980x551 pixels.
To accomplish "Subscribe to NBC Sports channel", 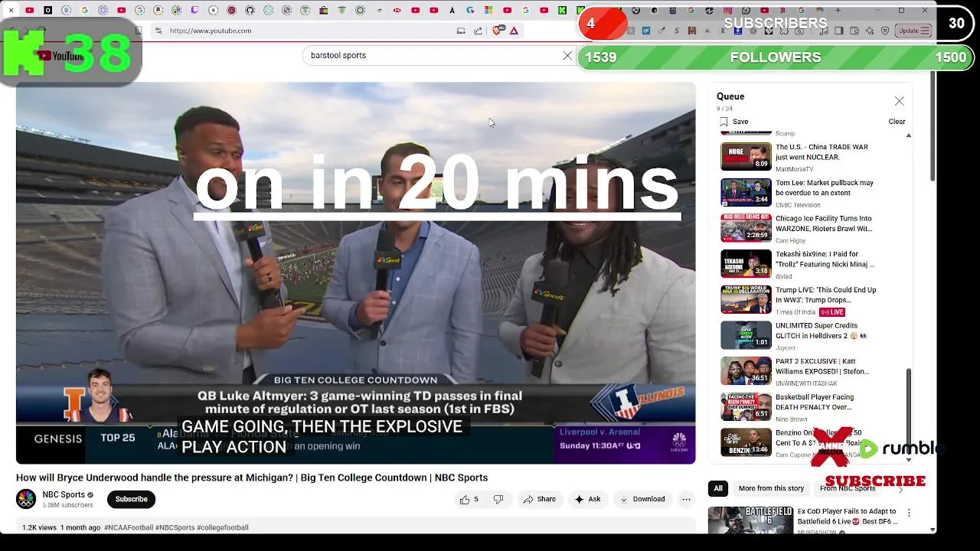I will tap(131, 500).
